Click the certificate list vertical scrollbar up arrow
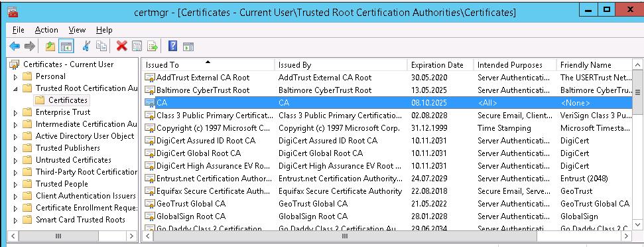This screenshot has width=644, height=247. [637, 64]
